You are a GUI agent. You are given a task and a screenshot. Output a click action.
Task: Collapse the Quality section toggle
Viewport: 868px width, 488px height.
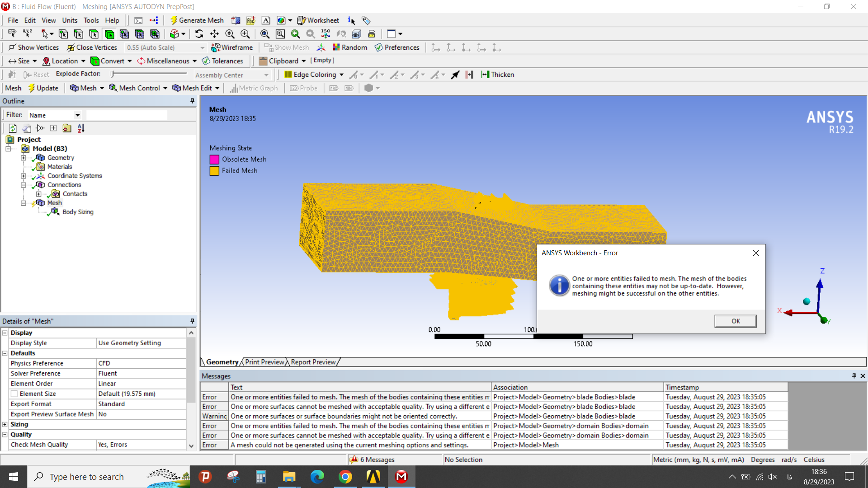(x=5, y=435)
